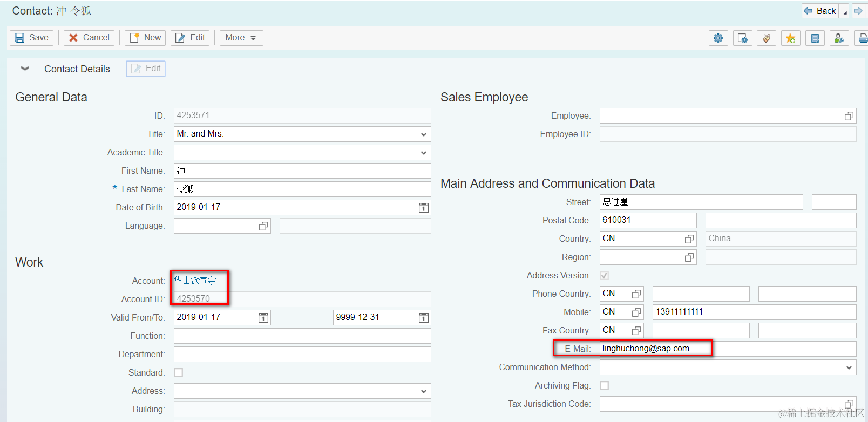Open Valid To calendar picker
The width and height of the screenshot is (868, 422).
pyautogui.click(x=424, y=318)
